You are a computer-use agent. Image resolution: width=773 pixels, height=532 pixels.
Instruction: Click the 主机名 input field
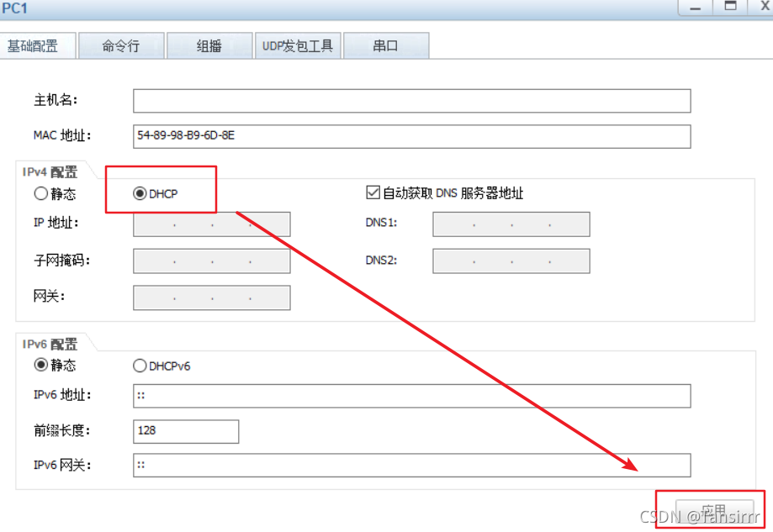411,101
